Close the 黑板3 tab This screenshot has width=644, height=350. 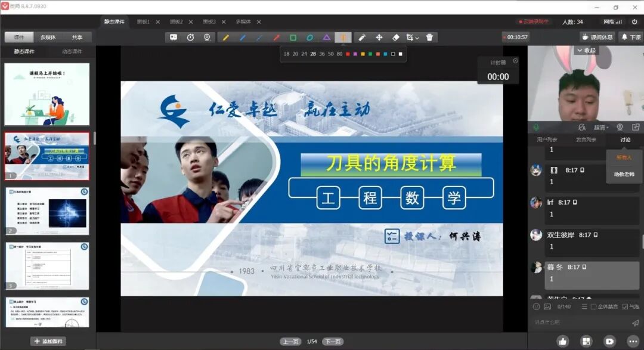pos(224,22)
